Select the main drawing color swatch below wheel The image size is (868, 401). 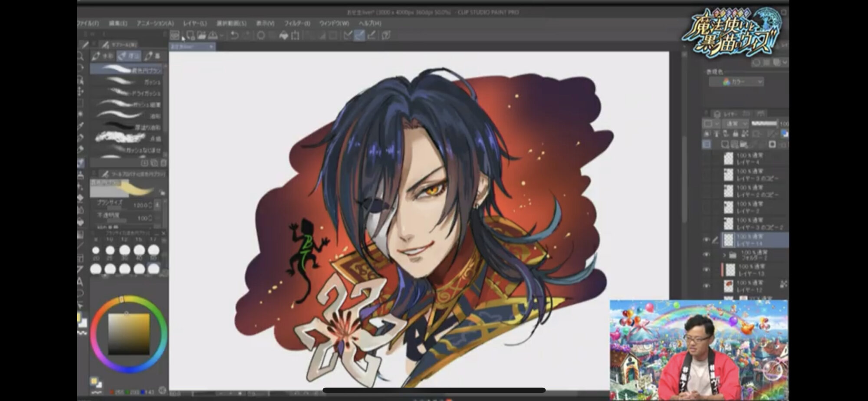click(94, 381)
